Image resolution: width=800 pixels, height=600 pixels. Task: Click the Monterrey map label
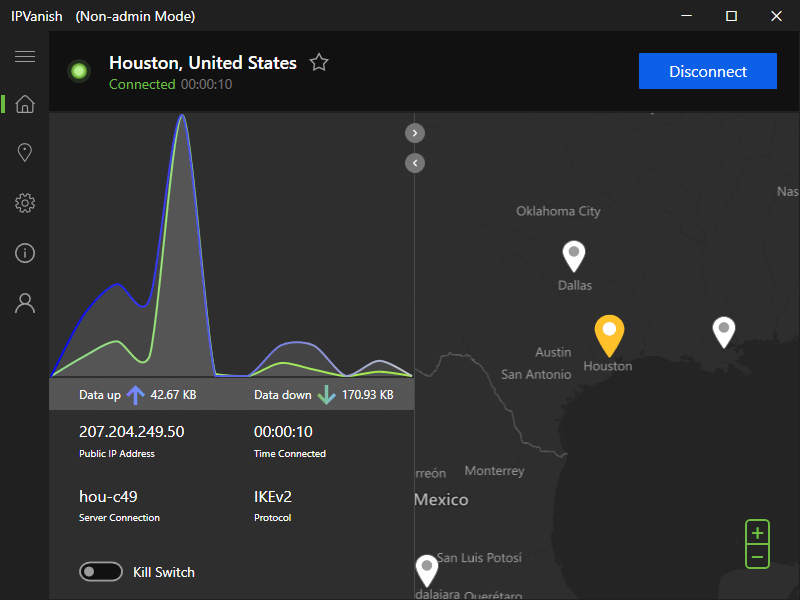pyautogui.click(x=494, y=470)
